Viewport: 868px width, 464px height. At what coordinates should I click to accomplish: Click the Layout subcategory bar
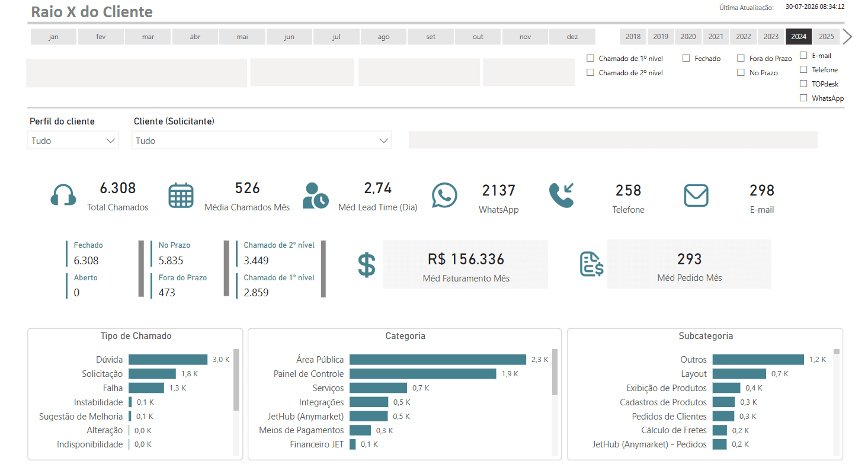click(739, 374)
